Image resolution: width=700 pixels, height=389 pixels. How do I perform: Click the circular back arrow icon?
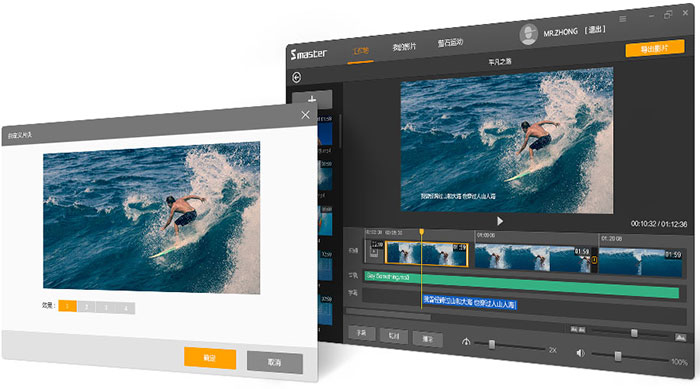pos(297,78)
